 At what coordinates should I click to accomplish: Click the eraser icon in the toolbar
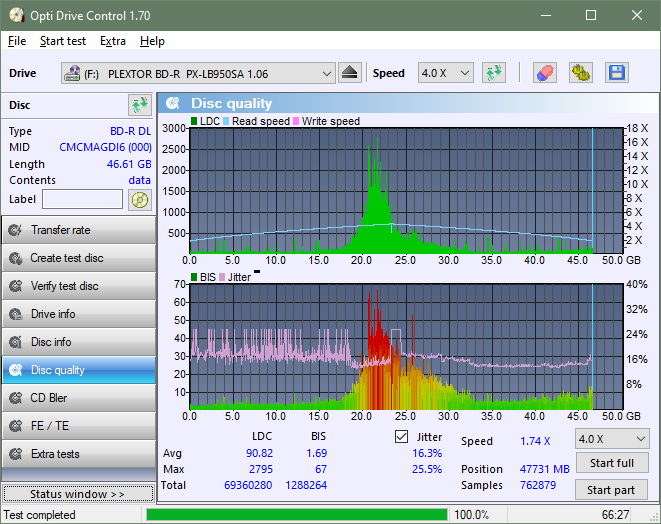coord(545,73)
